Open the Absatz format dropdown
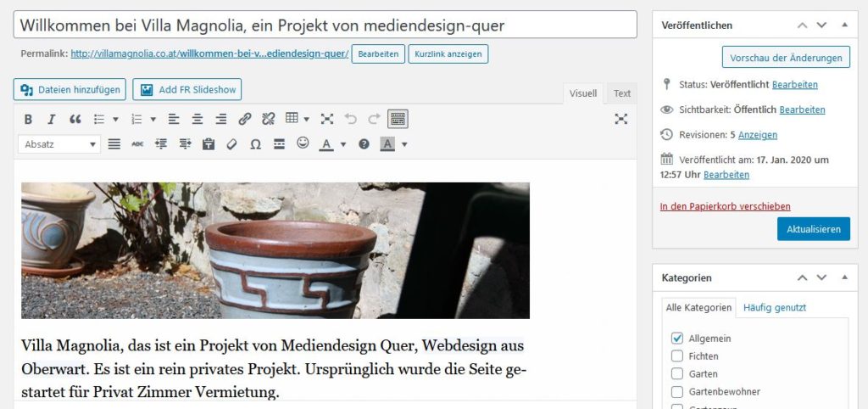This screenshot has width=868, height=409. tap(60, 144)
